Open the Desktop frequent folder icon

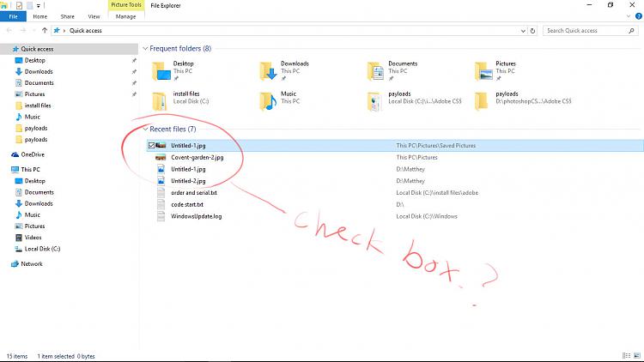click(x=161, y=70)
